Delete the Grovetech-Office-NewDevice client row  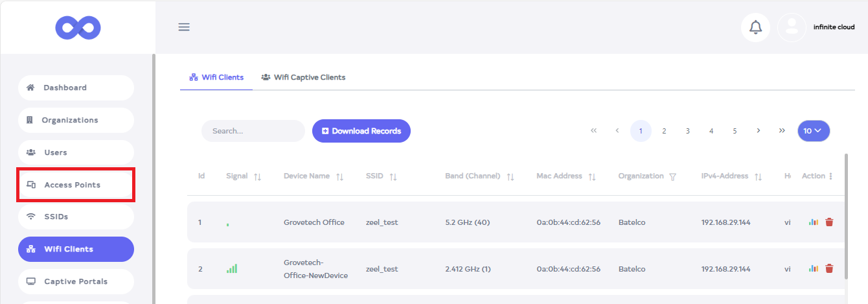(x=829, y=268)
